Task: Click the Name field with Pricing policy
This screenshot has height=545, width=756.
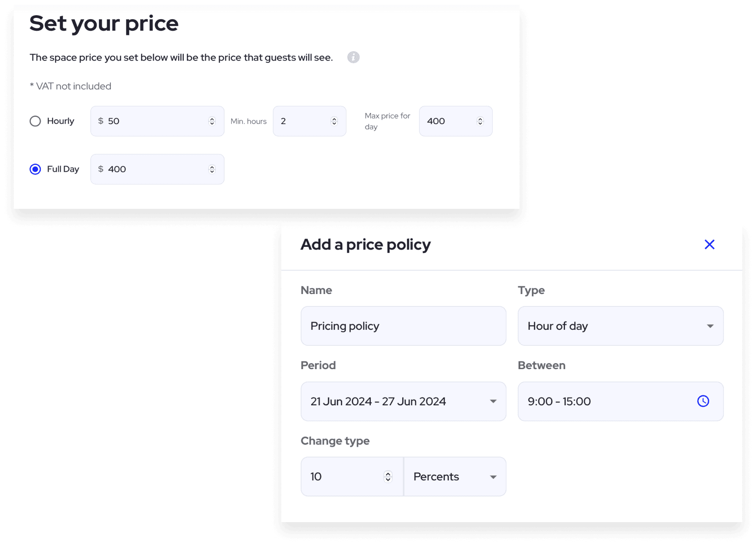Action: (x=403, y=326)
